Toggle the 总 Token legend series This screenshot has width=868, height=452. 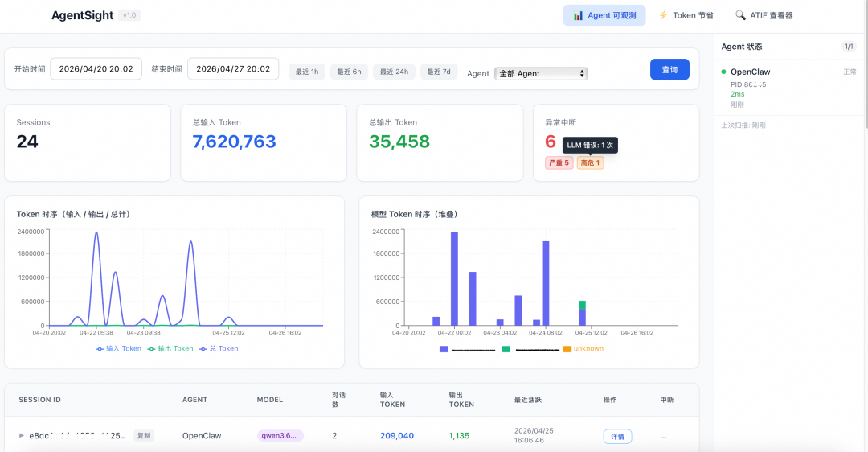click(x=219, y=348)
